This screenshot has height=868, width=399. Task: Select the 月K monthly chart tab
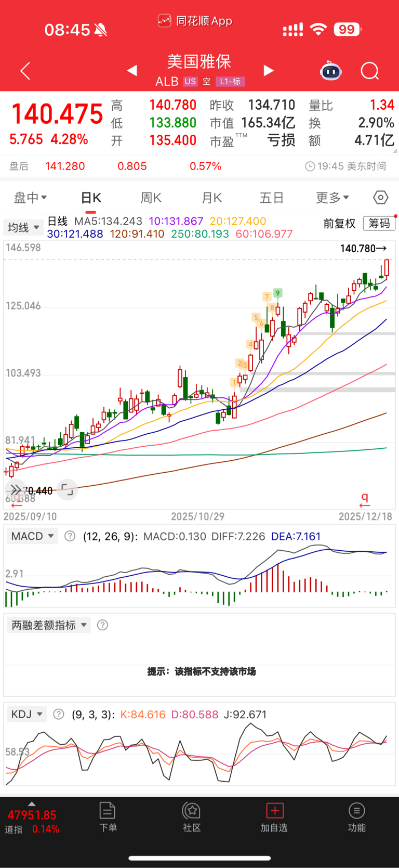coord(211,198)
